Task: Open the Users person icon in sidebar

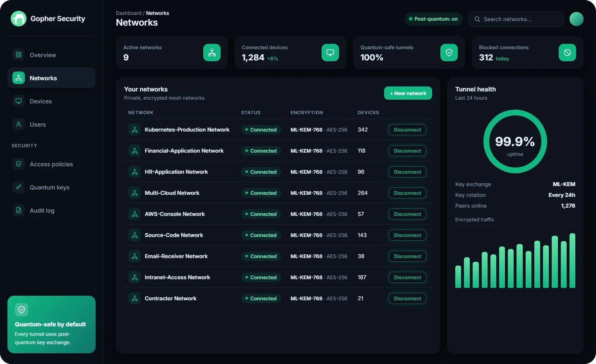Action: [19, 125]
